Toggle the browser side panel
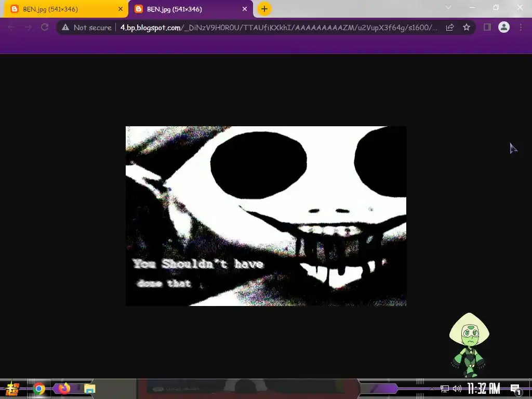This screenshot has height=399, width=532. (x=487, y=27)
